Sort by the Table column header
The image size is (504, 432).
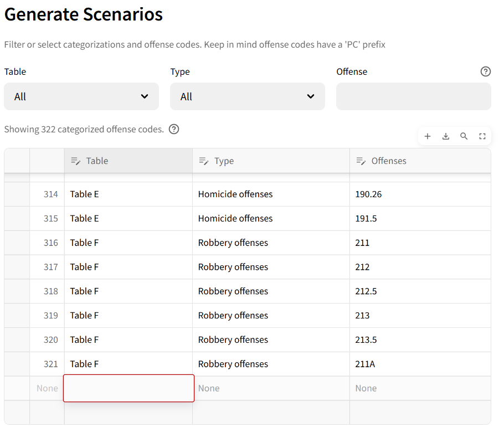click(97, 161)
